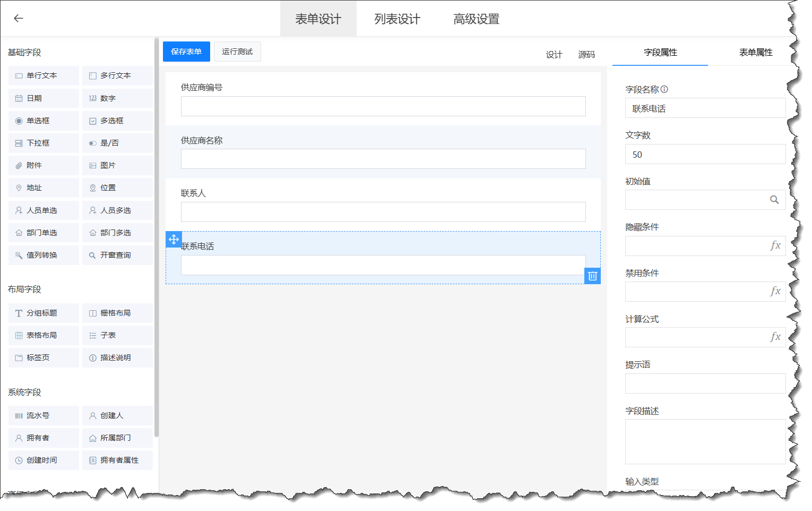Click the 保存表单 button
The height and width of the screenshot is (511, 812).
click(186, 52)
